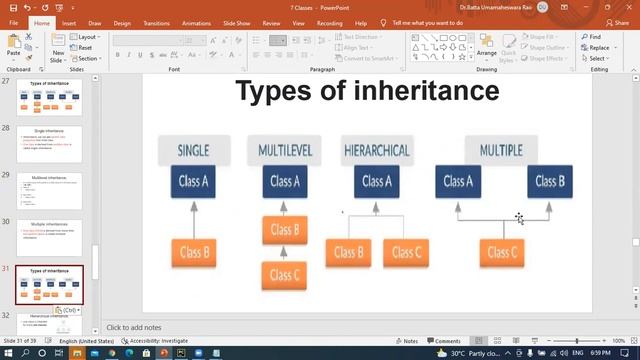Start slideshow from beginning icon in title bar
640x360 pixels.
[59, 8]
